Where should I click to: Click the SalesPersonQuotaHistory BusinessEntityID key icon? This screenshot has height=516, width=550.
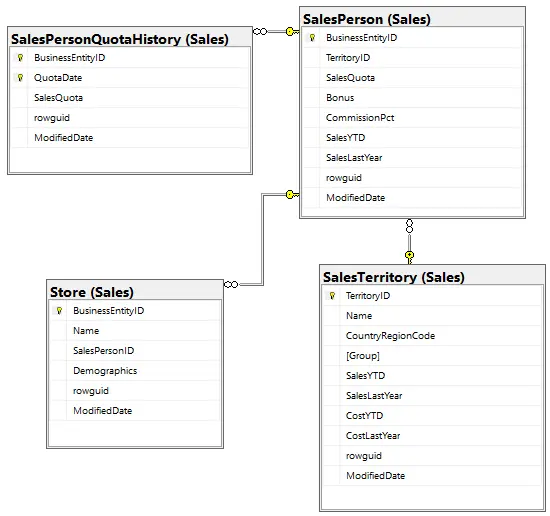20,58
